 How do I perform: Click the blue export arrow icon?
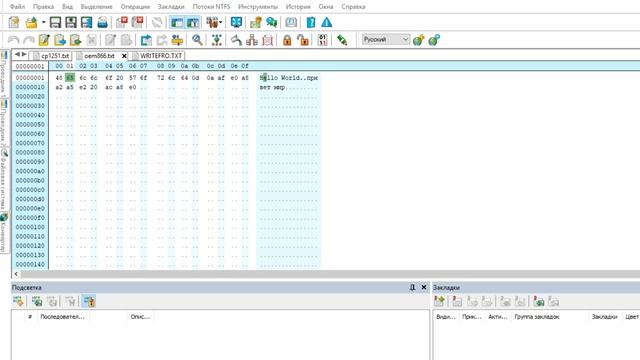(146, 40)
